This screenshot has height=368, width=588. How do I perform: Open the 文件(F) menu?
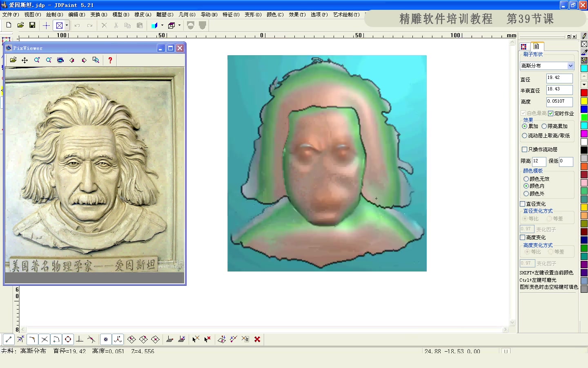click(x=10, y=14)
